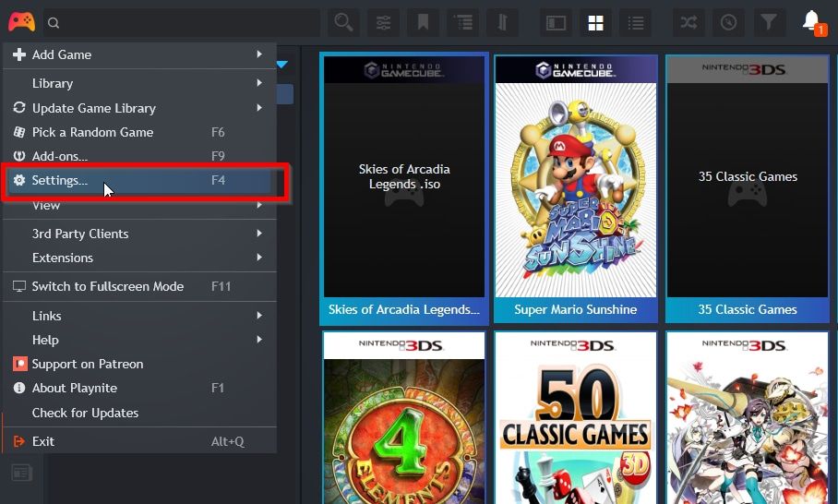Switch to Details view icon

[x=556, y=22]
